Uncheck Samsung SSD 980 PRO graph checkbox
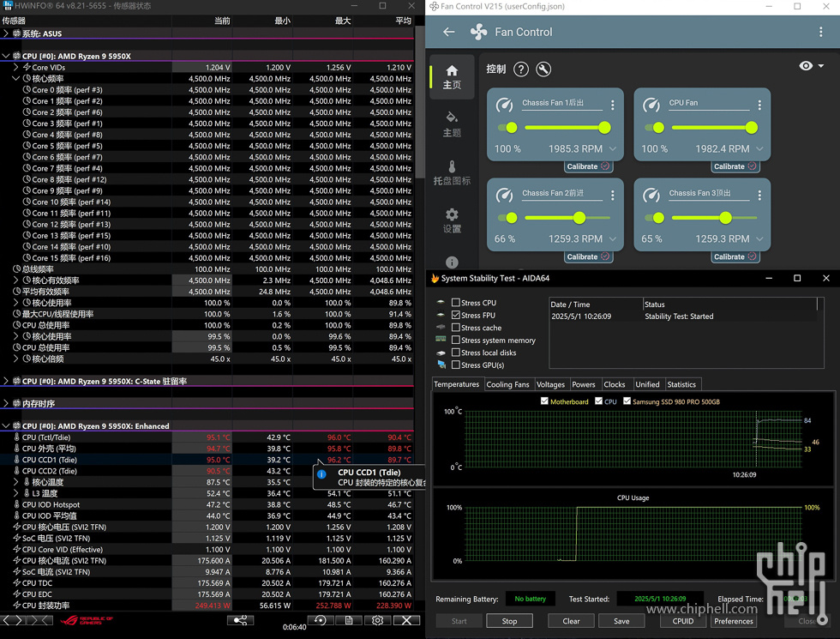This screenshot has height=639, width=840. point(627,401)
